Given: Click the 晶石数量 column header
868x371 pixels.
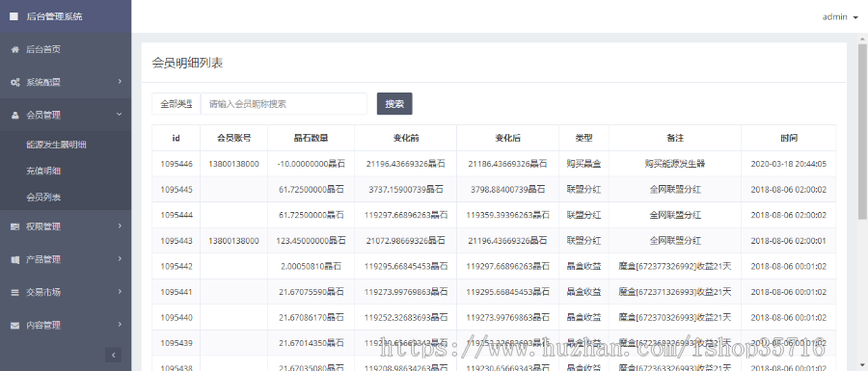Looking at the screenshot, I should point(311,138).
